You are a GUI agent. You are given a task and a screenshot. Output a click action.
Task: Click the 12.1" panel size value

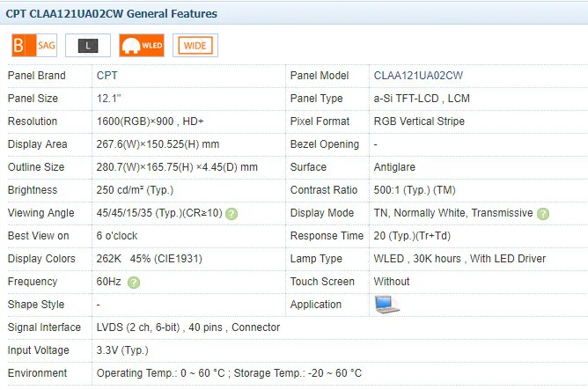pos(109,99)
